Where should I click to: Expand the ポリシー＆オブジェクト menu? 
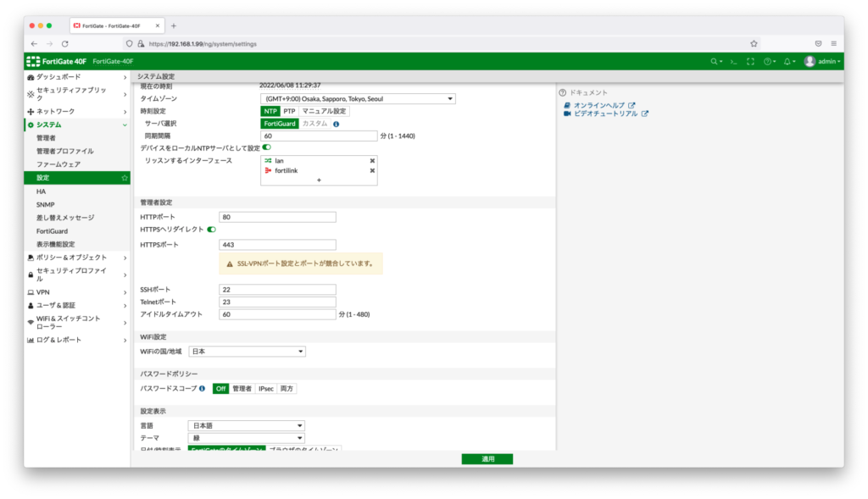[77, 258]
